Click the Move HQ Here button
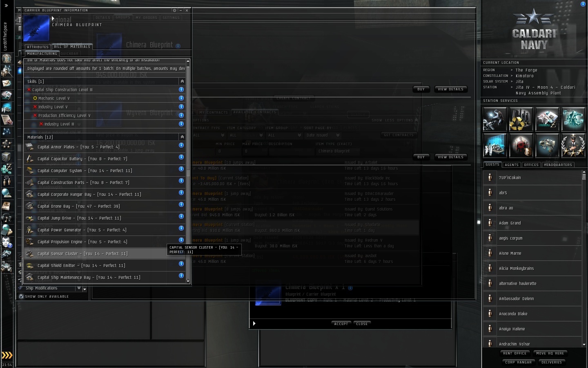Image resolution: width=588 pixels, height=368 pixels. (550, 353)
